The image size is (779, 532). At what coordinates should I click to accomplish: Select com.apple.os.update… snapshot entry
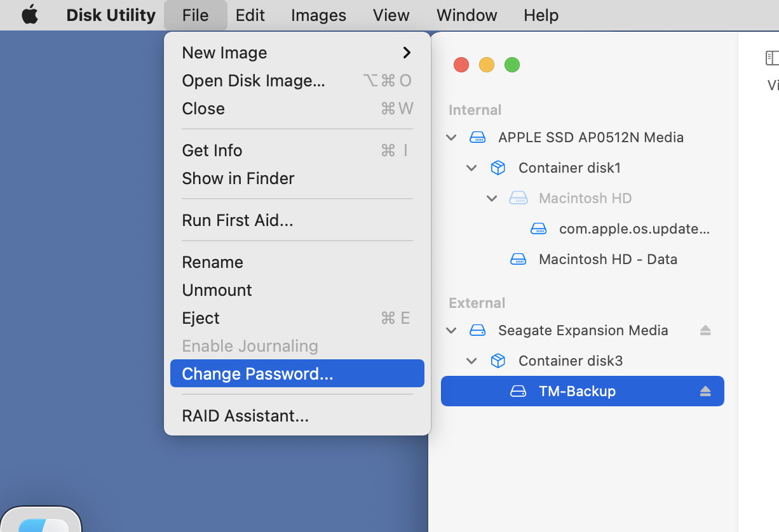(583, 229)
